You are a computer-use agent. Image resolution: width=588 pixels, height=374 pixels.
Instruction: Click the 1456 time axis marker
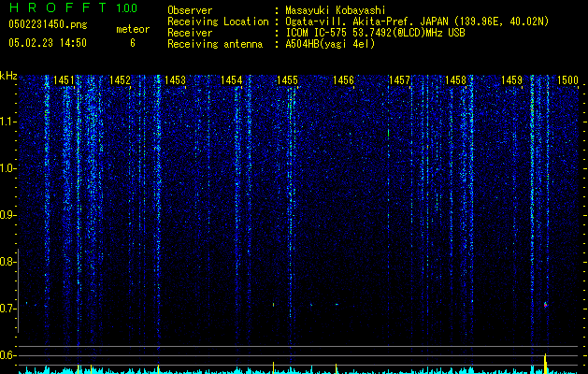[343, 80]
